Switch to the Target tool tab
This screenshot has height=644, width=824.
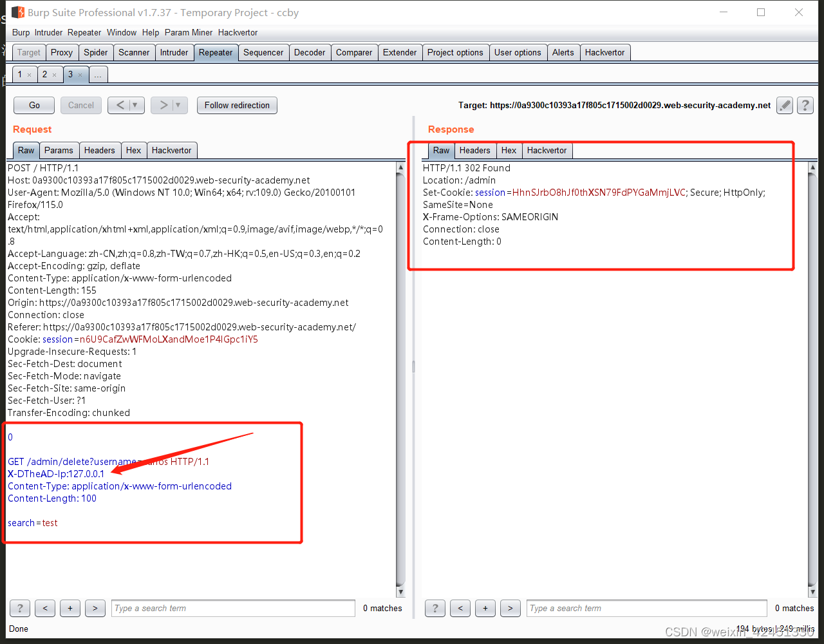pos(29,53)
